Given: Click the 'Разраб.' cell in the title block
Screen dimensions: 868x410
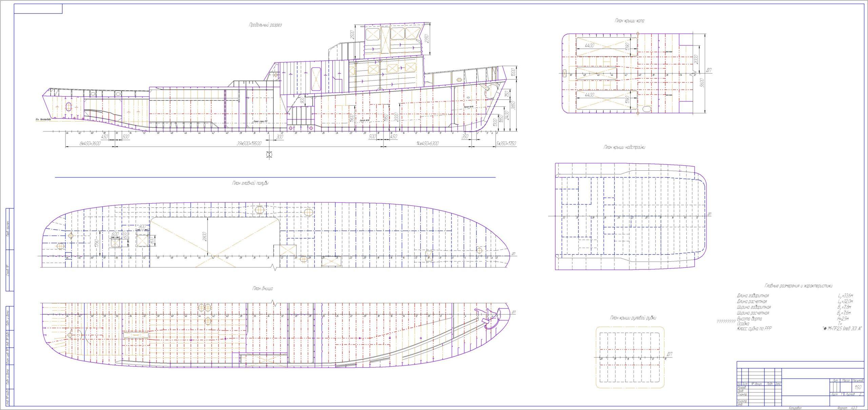Looking at the screenshot, I should [741, 387].
